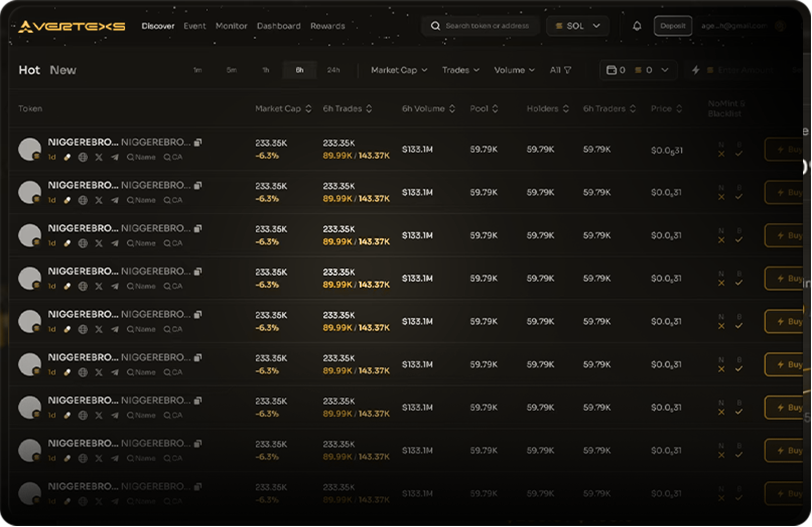The image size is (812, 527).
Task: Switch to the New tokens tab
Action: (x=63, y=70)
